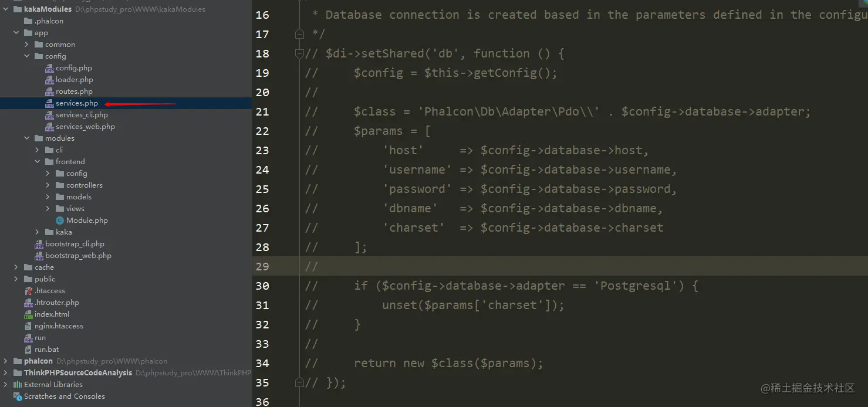Select services_web.php file

coord(85,127)
